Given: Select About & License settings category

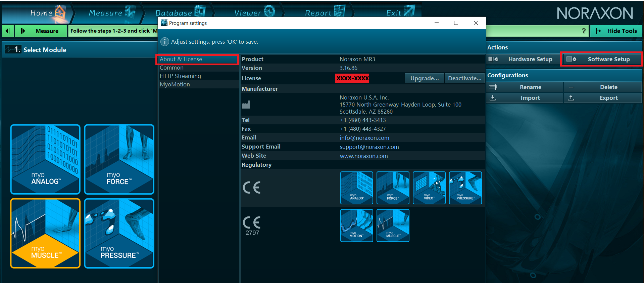Looking at the screenshot, I should 198,59.
